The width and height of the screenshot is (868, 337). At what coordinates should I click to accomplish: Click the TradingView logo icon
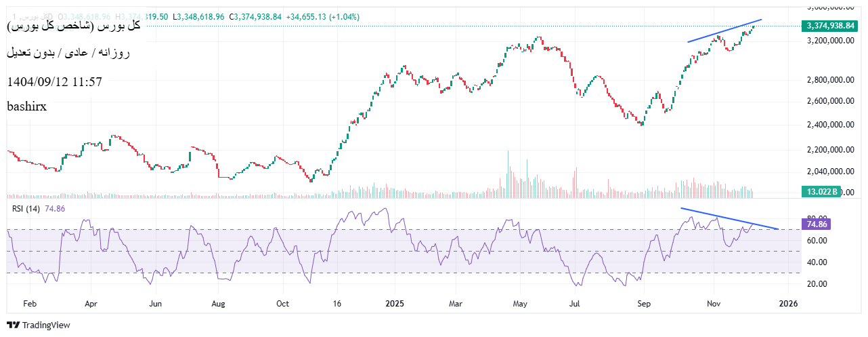coord(13,325)
